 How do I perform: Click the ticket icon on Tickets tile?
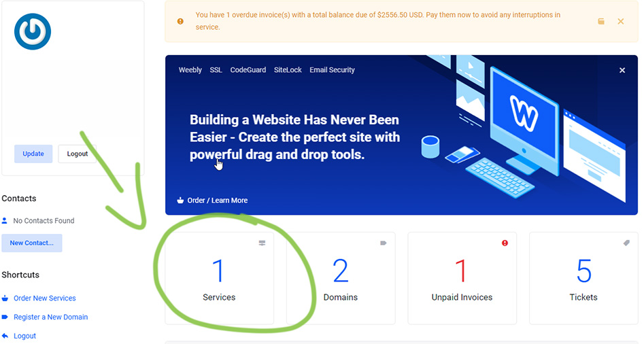626,243
